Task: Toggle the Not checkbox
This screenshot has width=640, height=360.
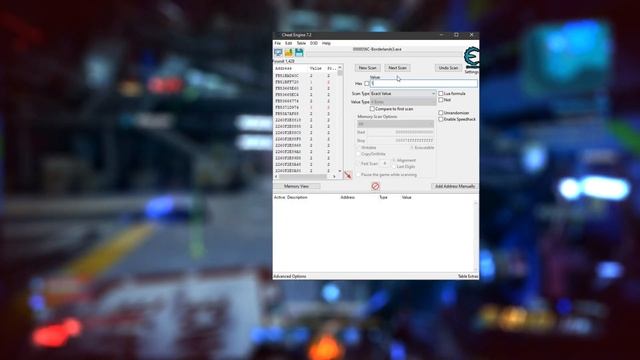Action: (441, 100)
